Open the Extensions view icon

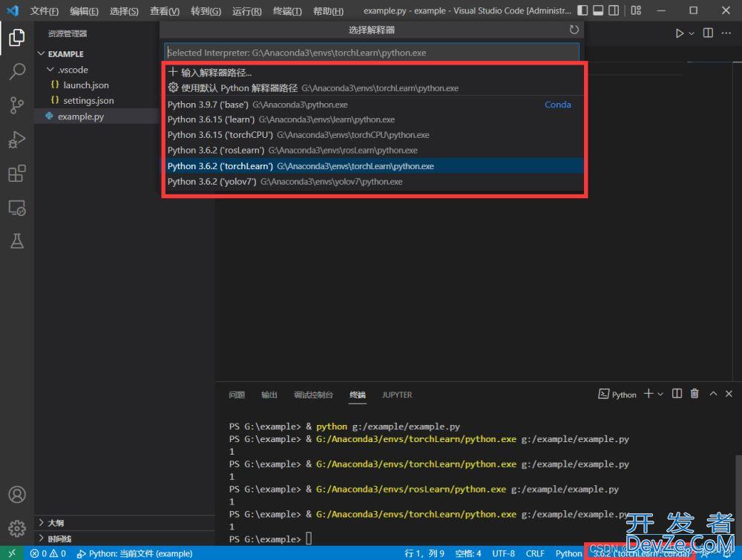click(x=16, y=174)
